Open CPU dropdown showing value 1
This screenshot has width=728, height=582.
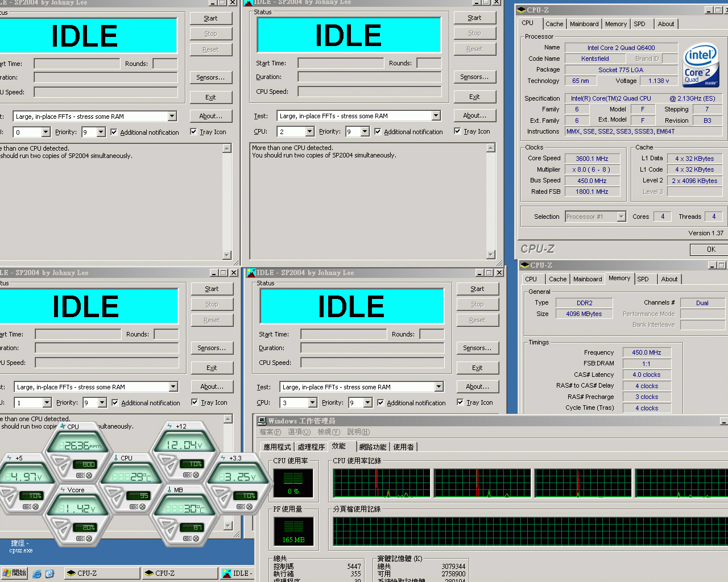(x=47, y=403)
